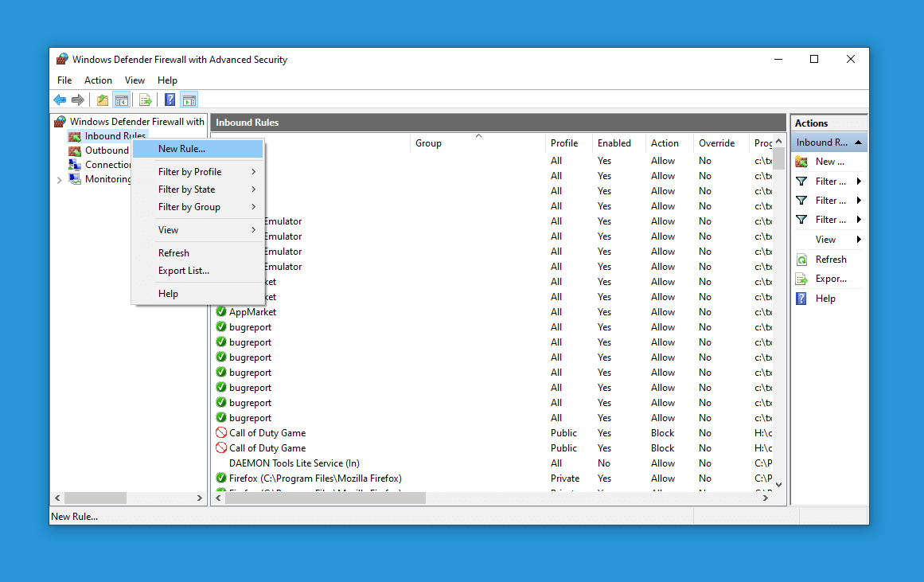Click the first filter funnel icon in Actions

801,181
